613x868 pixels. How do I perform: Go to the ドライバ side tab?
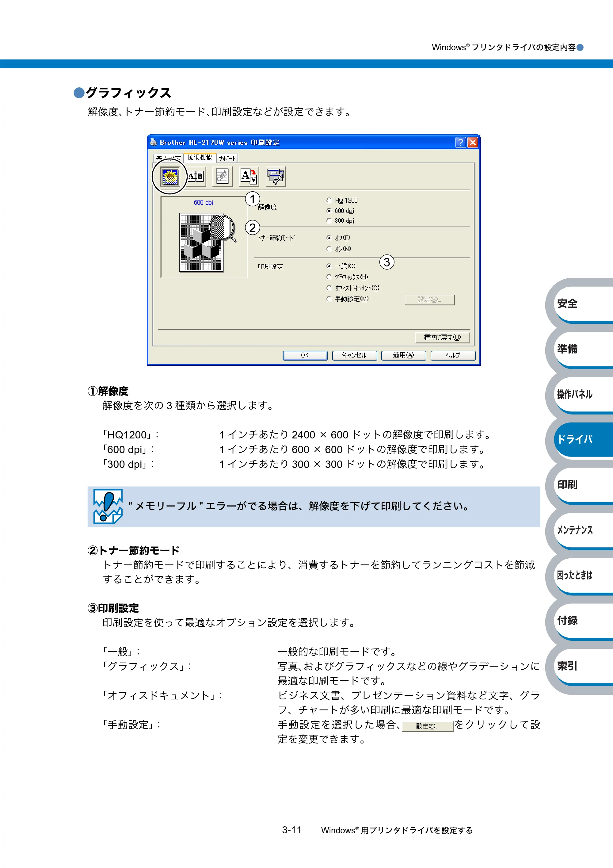583,439
